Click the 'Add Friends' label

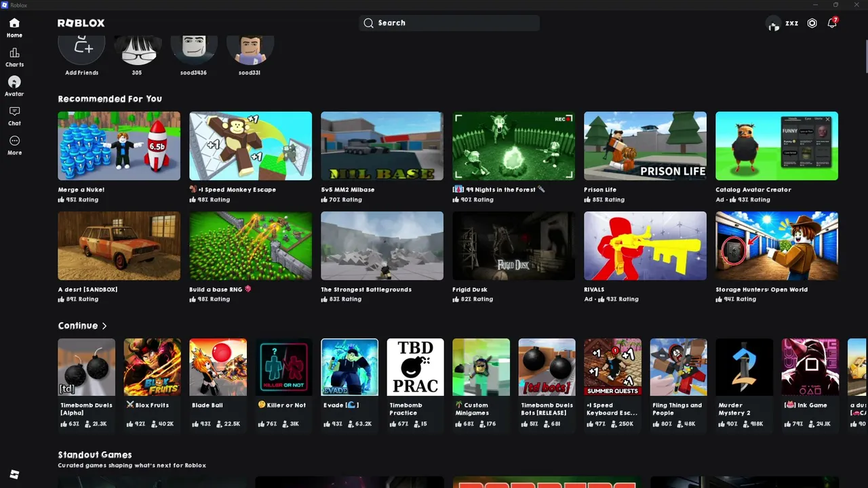pyautogui.click(x=82, y=73)
